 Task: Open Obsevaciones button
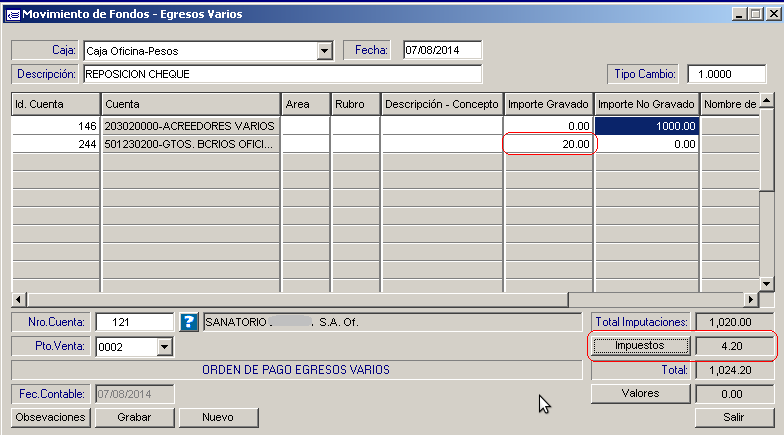(x=50, y=418)
